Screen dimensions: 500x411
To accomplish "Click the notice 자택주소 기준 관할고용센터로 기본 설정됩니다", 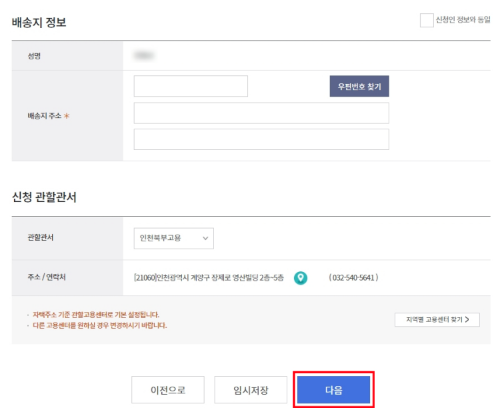I will pyautogui.click(x=96, y=315).
